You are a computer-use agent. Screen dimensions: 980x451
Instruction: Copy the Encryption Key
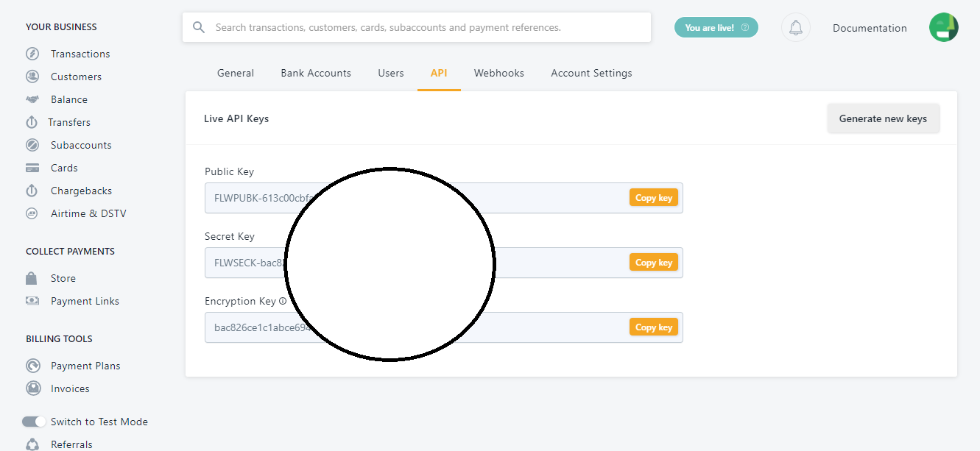pos(654,327)
